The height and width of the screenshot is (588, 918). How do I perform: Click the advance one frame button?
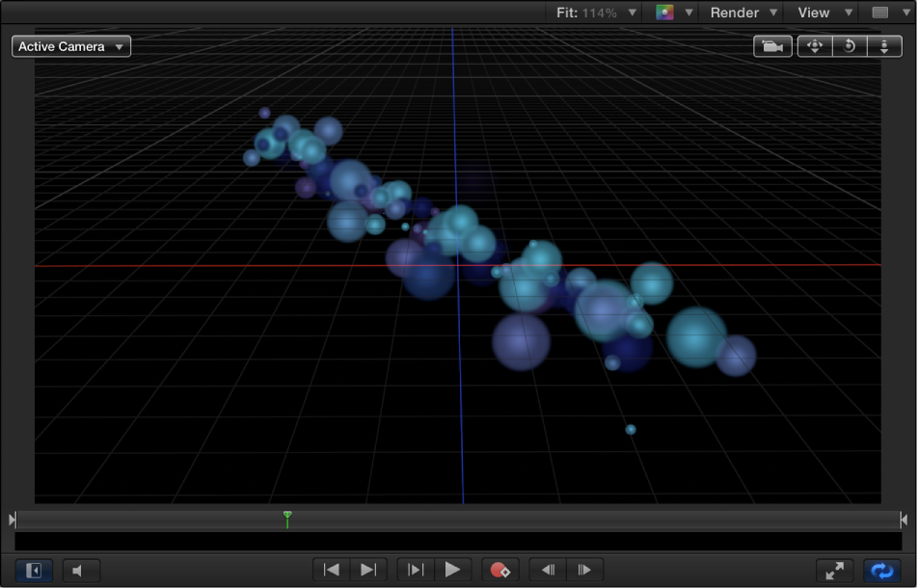pos(583,570)
